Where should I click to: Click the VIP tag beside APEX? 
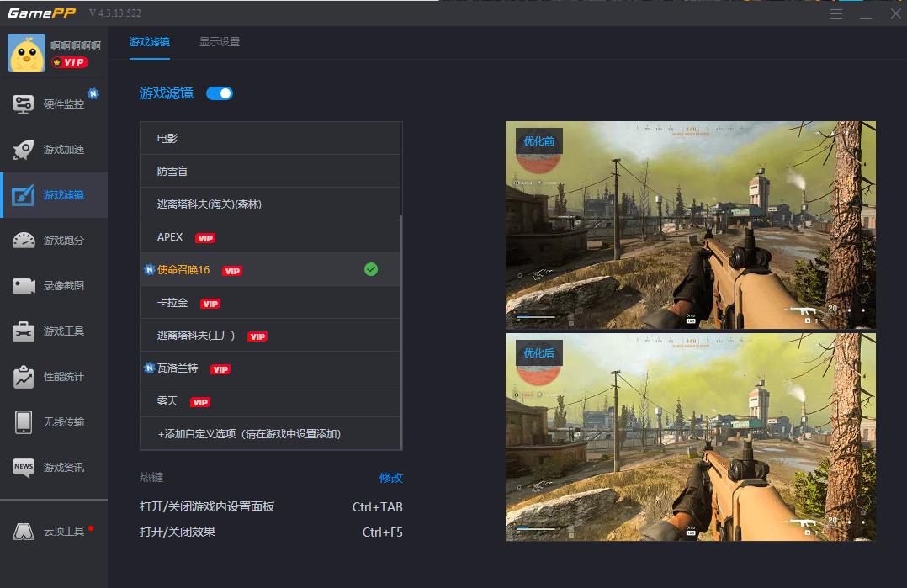(205, 238)
